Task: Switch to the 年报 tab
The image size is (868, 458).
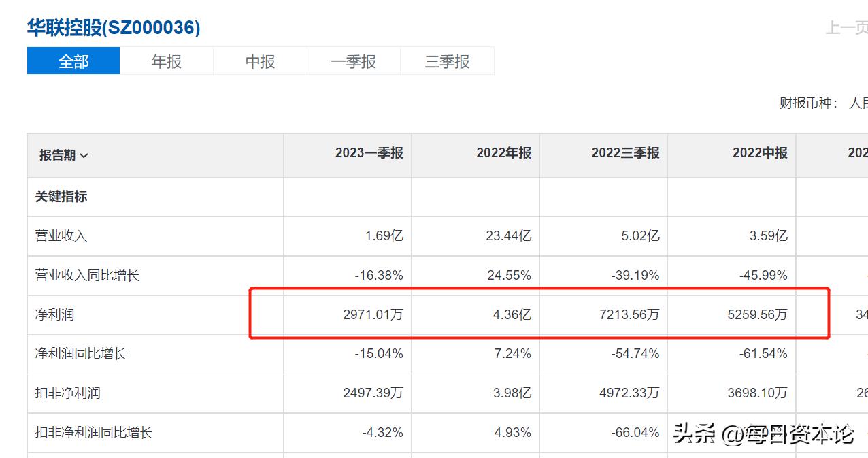Action: click(166, 61)
